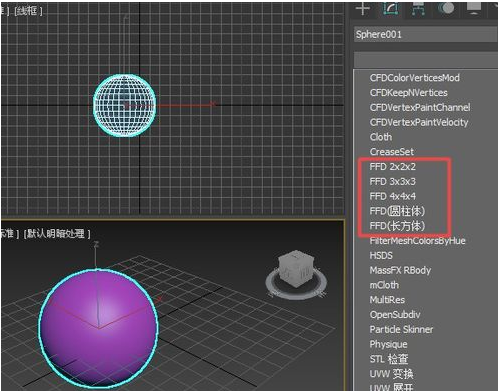Open the [线框] viewport shading label menu
The width and height of the screenshot is (498, 391).
click(x=28, y=11)
